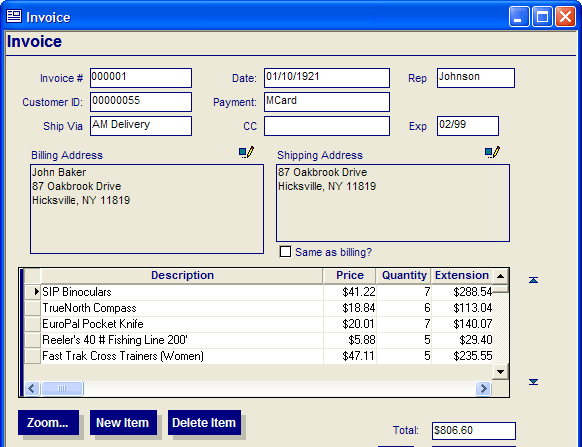Click the Invoice form icon in title bar
Image resolution: width=582 pixels, height=447 pixels.
click(x=14, y=16)
